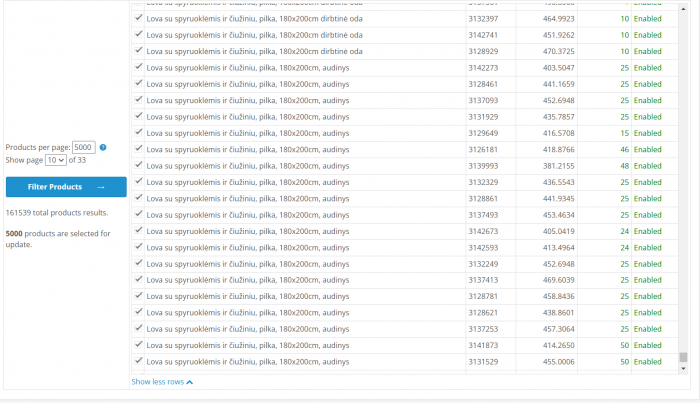Focus the Products per page input field

click(x=83, y=147)
